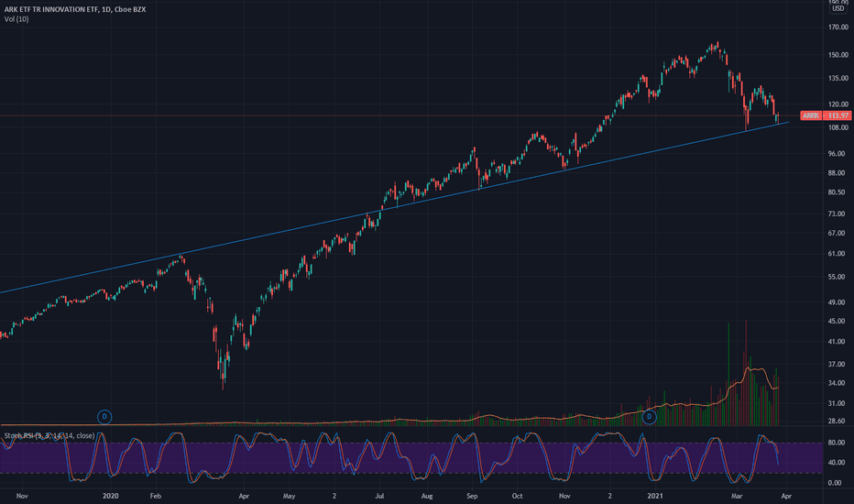Click the Apr label after Feb on time axis
The height and width of the screenshot is (504, 854).
click(x=244, y=496)
